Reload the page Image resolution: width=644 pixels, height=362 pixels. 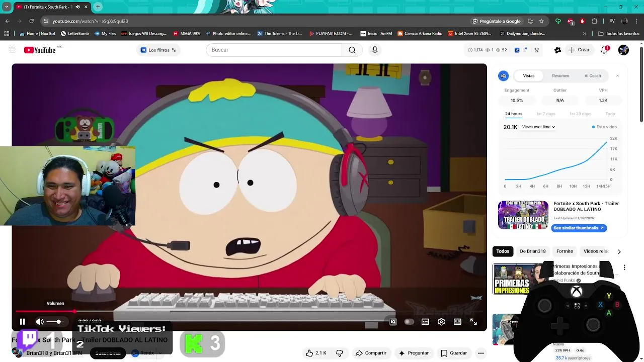(31, 21)
